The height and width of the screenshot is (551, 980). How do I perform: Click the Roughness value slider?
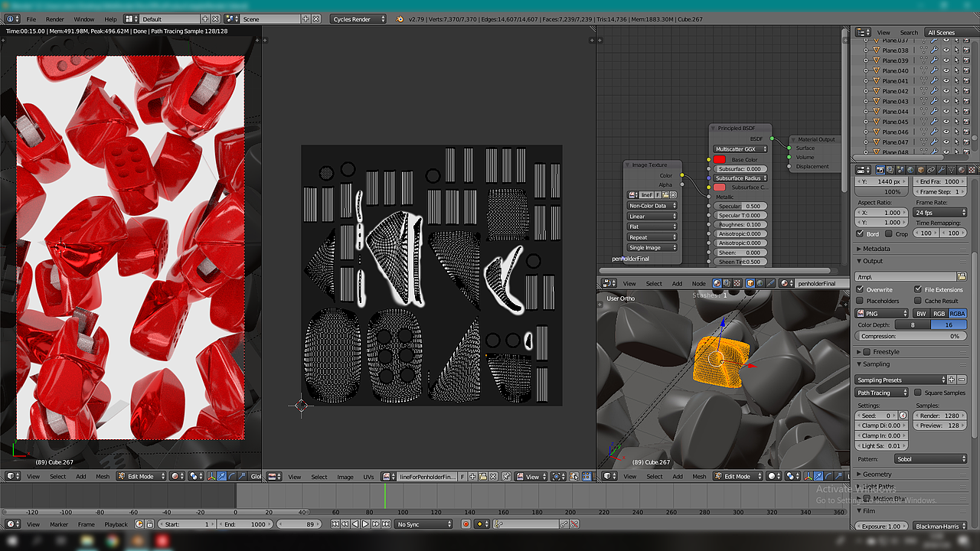[x=740, y=224]
